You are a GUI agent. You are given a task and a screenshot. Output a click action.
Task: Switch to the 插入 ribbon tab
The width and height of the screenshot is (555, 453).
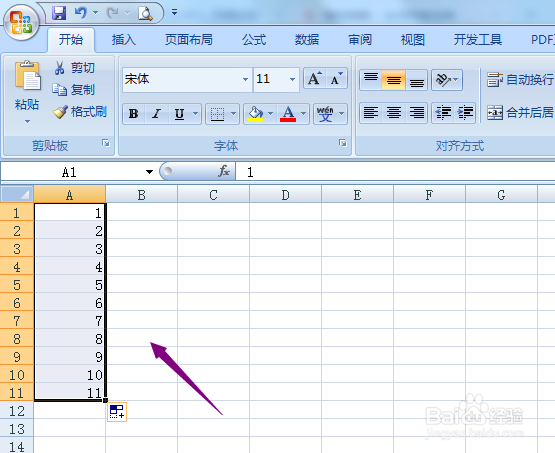124,39
